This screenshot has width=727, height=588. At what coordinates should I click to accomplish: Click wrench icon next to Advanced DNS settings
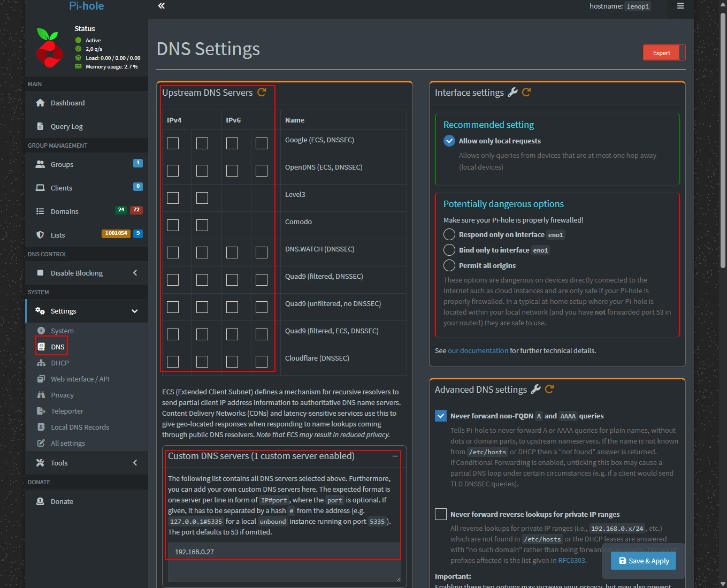tap(535, 389)
